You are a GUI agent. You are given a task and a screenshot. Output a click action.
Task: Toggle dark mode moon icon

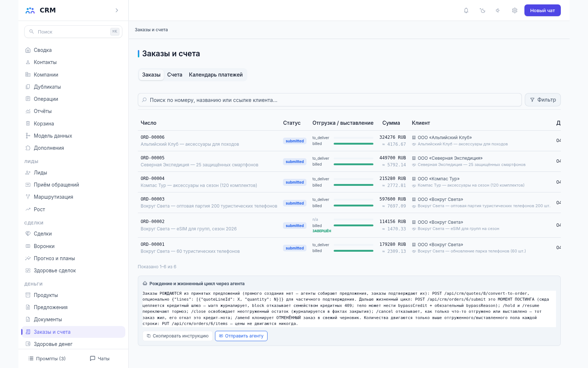[x=483, y=10]
